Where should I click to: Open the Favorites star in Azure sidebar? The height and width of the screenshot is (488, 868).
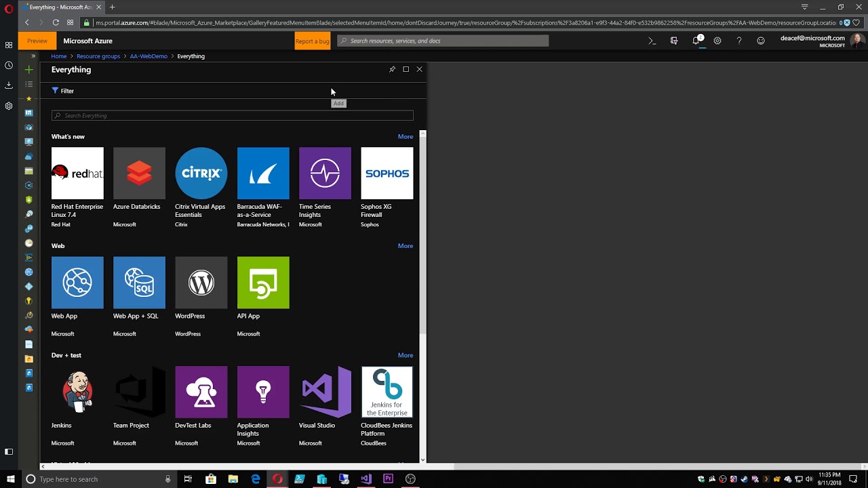pyautogui.click(x=28, y=99)
